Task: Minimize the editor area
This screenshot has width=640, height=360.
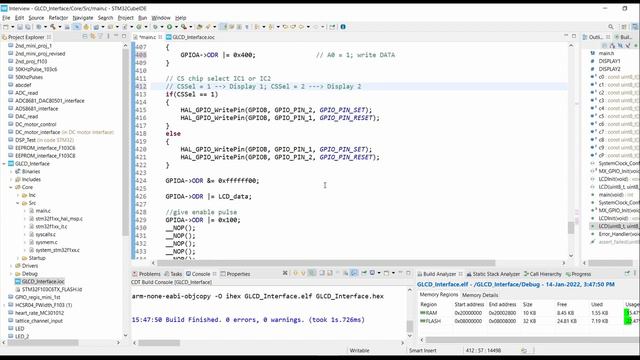Action: [x=566, y=36]
